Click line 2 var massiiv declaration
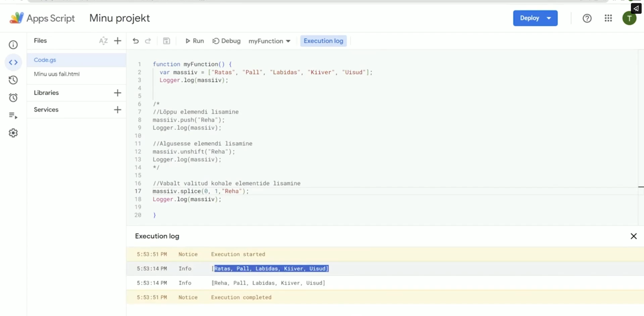644x316 pixels. (266, 73)
